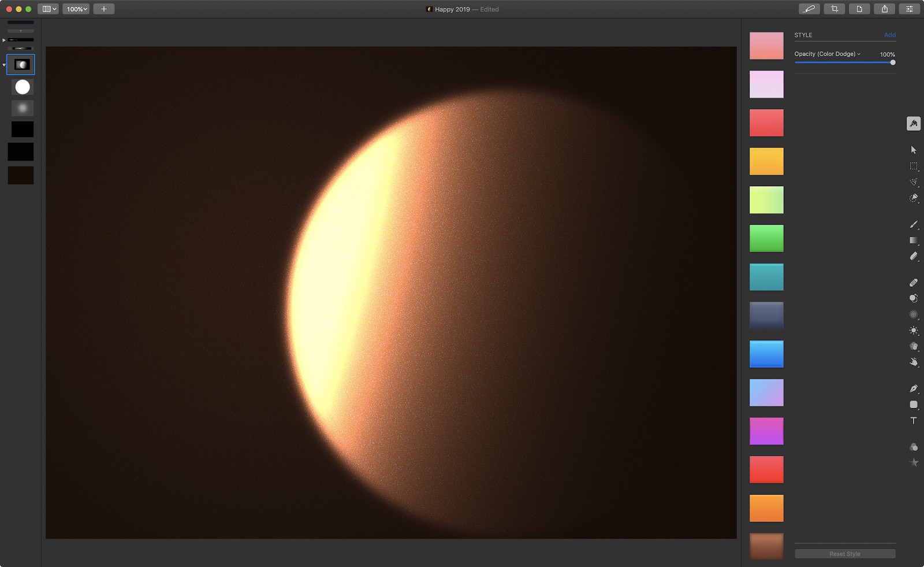The width and height of the screenshot is (924, 567).
Task: Toggle the tool options sliders button
Action: click(x=909, y=9)
